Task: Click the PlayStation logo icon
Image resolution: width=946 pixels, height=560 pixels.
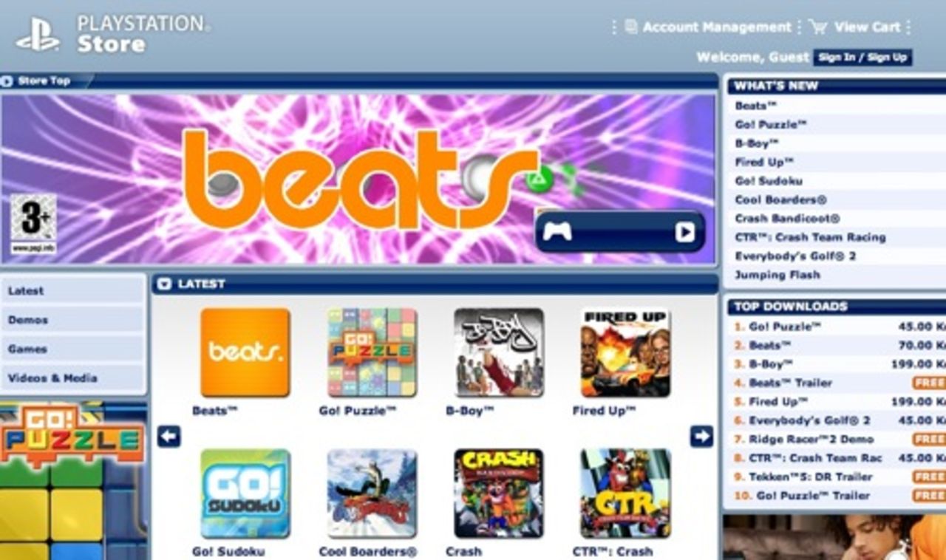Action: (x=38, y=34)
